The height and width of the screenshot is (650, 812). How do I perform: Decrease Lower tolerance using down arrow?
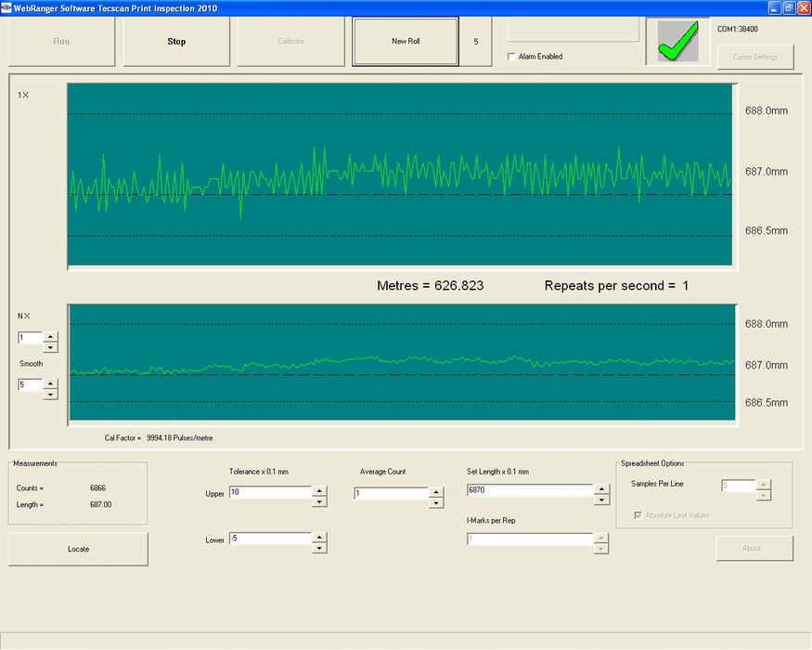point(319,548)
